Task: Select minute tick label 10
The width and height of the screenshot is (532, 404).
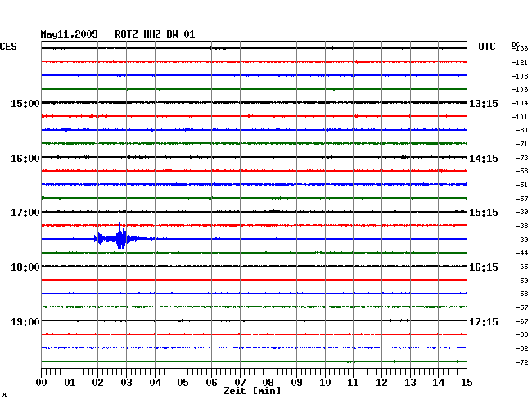Action: pos(325,383)
